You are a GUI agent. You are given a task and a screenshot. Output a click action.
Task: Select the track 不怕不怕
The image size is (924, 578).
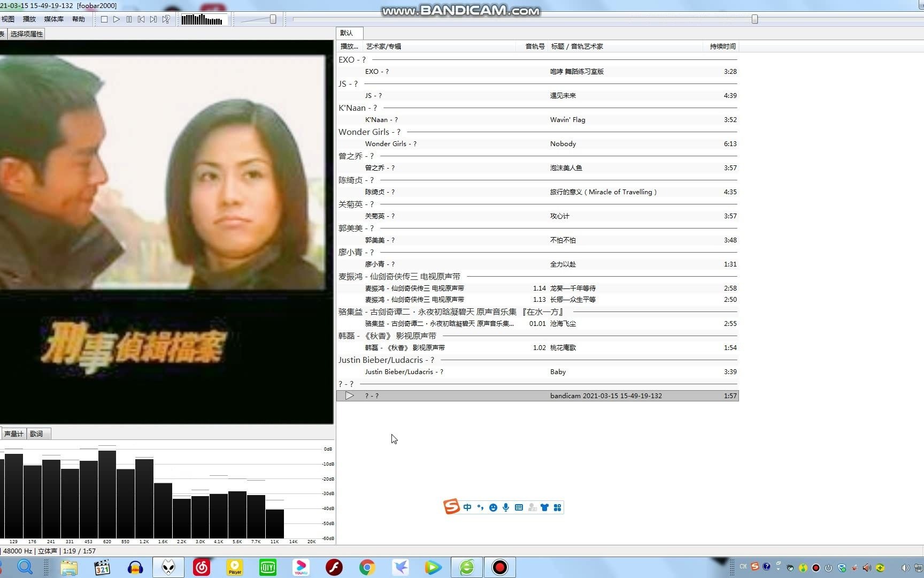click(x=537, y=240)
